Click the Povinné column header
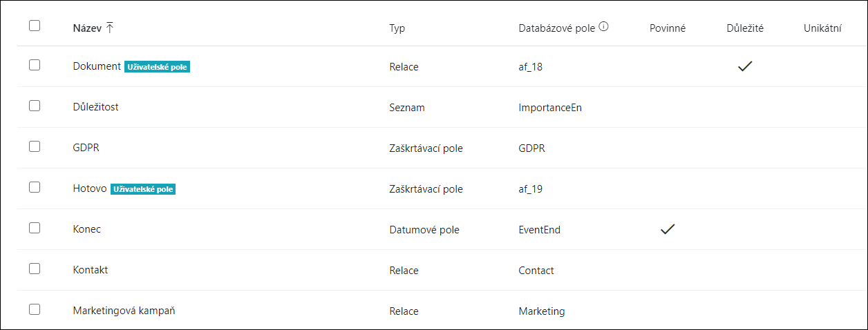The width and height of the screenshot is (868, 330). [668, 28]
